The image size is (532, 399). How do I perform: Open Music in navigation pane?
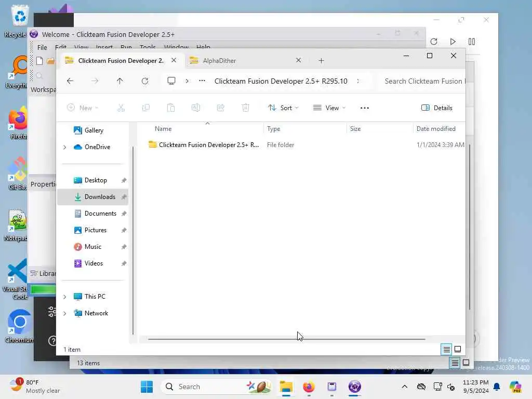[x=92, y=247]
